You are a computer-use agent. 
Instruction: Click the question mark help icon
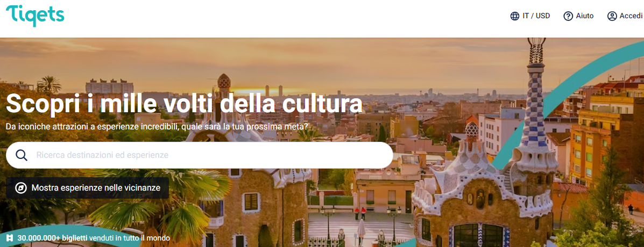pyautogui.click(x=568, y=16)
